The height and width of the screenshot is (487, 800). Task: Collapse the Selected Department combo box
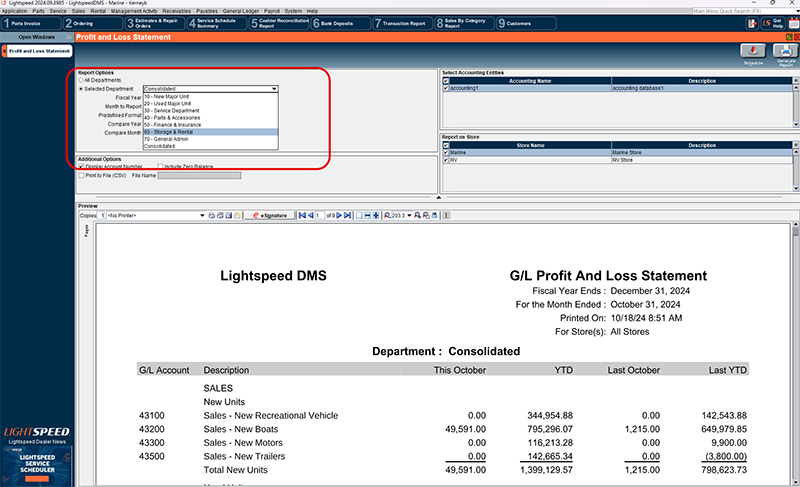(274, 89)
